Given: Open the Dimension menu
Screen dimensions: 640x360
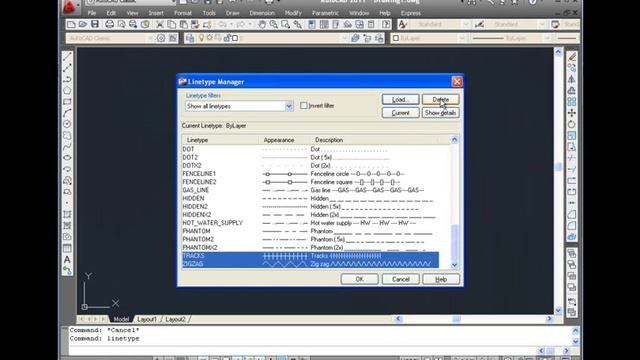Looking at the screenshot, I should tap(262, 13).
